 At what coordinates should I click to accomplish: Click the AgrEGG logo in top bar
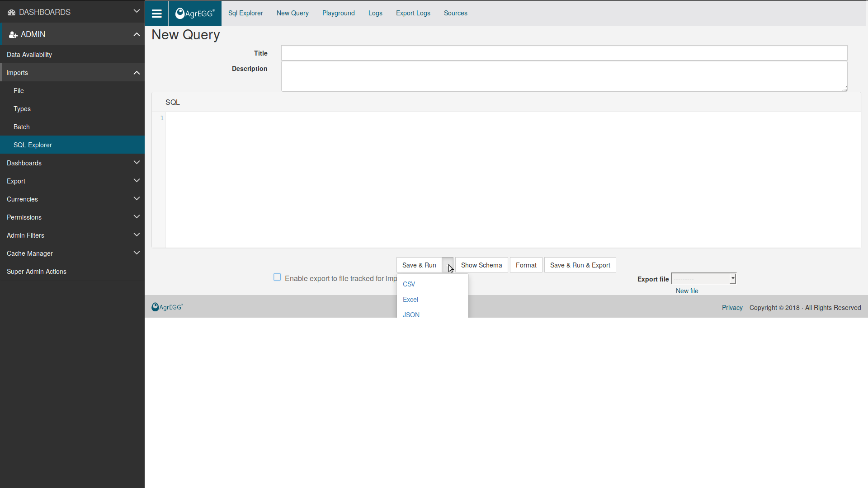pos(195,13)
